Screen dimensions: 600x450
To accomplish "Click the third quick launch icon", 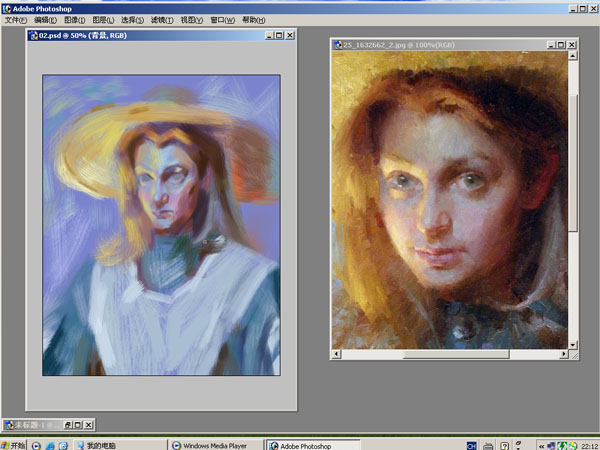I will coord(63,446).
